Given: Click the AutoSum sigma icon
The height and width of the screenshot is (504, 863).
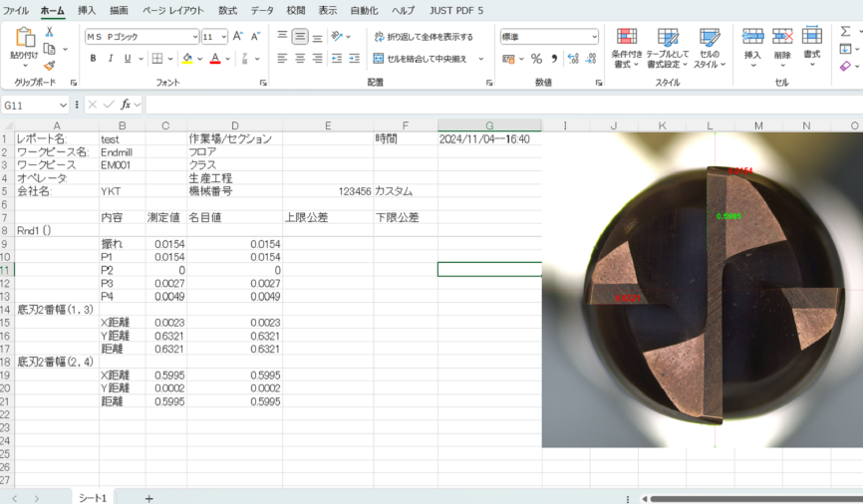Looking at the screenshot, I should [x=845, y=32].
